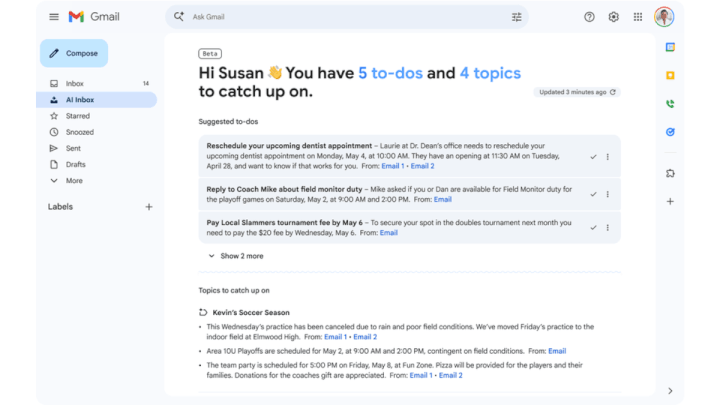
Task: Open Email 2 link for team party
Action: (450, 376)
